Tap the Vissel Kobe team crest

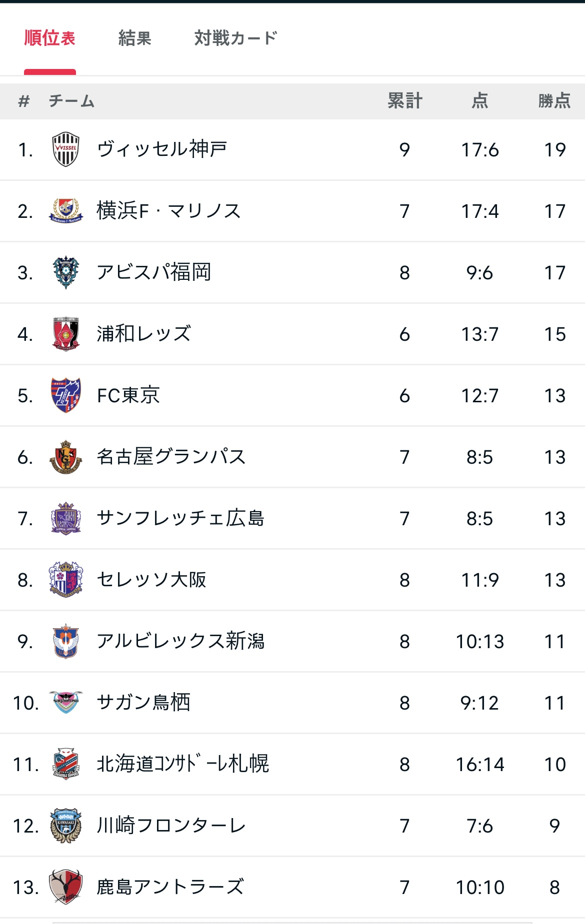coord(65,149)
